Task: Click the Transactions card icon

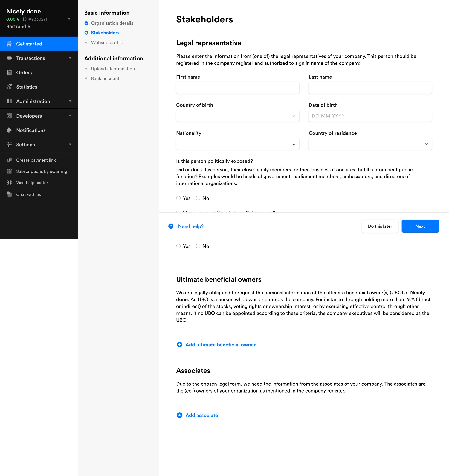Action: point(9,58)
